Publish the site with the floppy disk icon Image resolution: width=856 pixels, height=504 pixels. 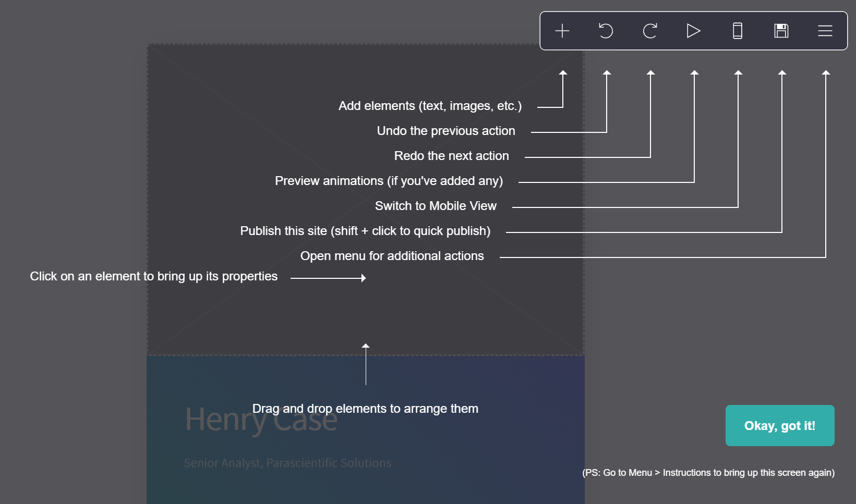click(x=781, y=31)
